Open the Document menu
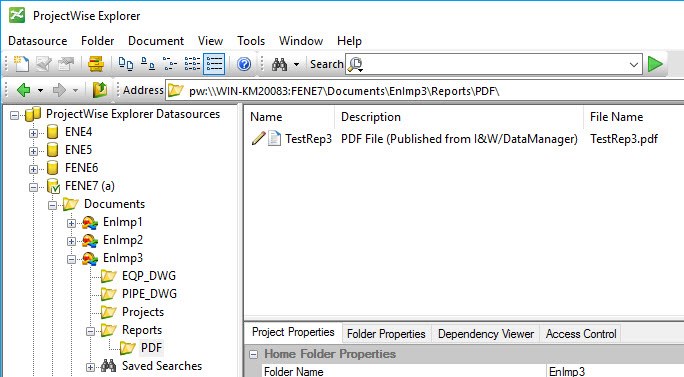 pos(156,41)
